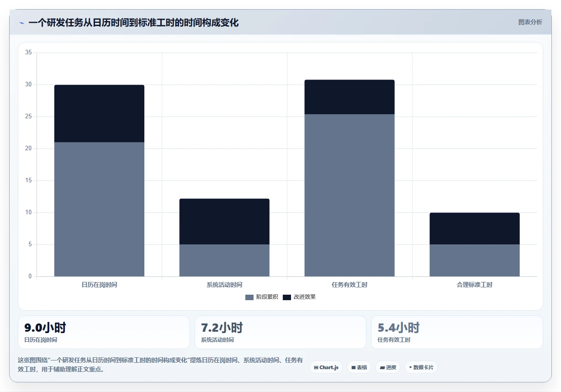This screenshot has width=561, height=392.
Task: Click the description paragraph below the cards
Action: coord(160,365)
